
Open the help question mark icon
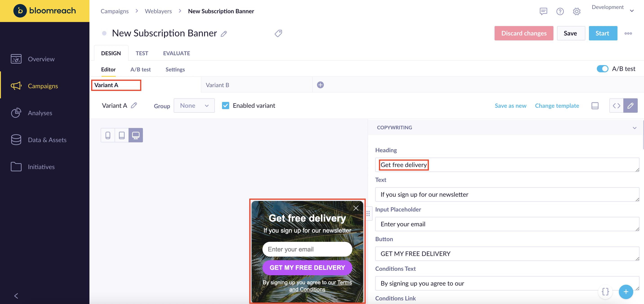pyautogui.click(x=560, y=11)
